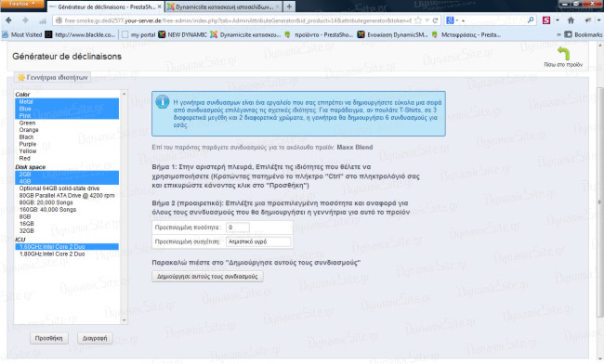Open the NEW DYNAMIC bookmark
The width and height of the screenshot is (604, 364).
[x=182, y=34]
